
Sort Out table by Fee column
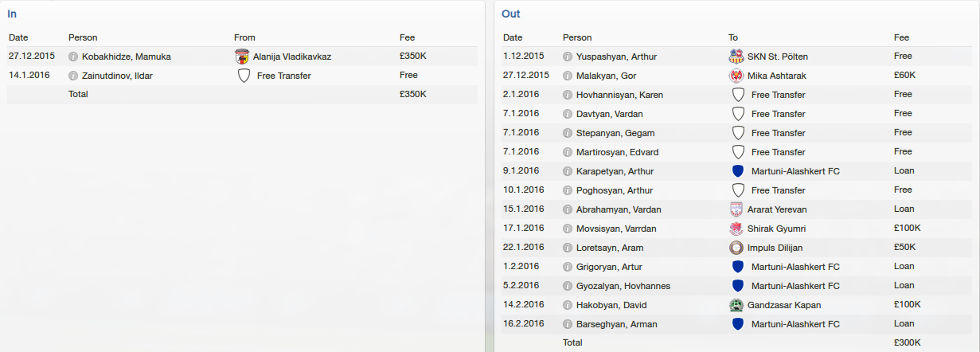901,37
